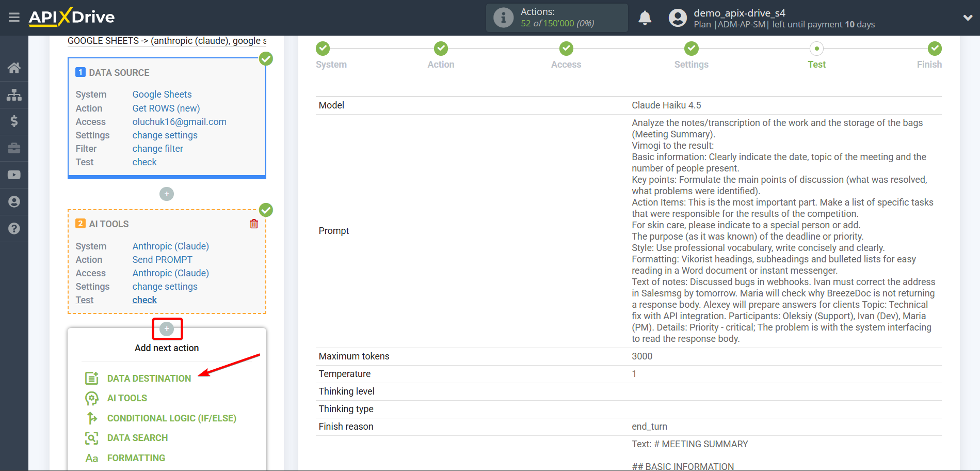The width and height of the screenshot is (980, 471).
Task: Open billing dollar icon in sidebar
Action: 14,121
